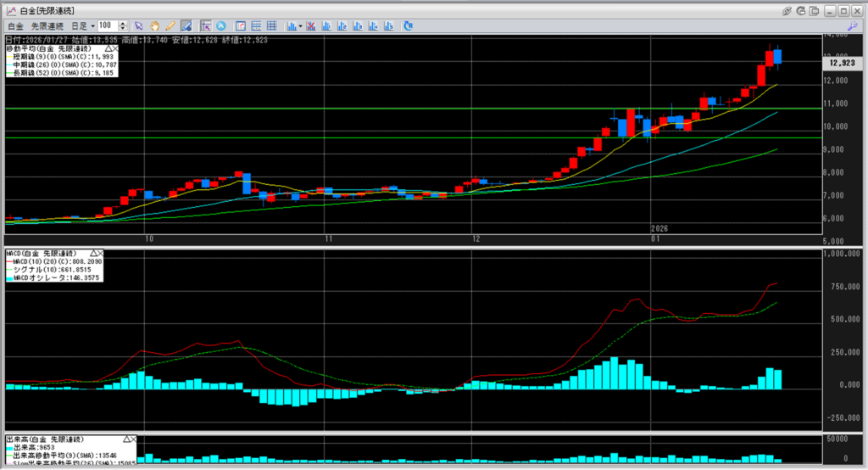Toggle the highlighted trendline drawing mode

[x=186, y=26]
